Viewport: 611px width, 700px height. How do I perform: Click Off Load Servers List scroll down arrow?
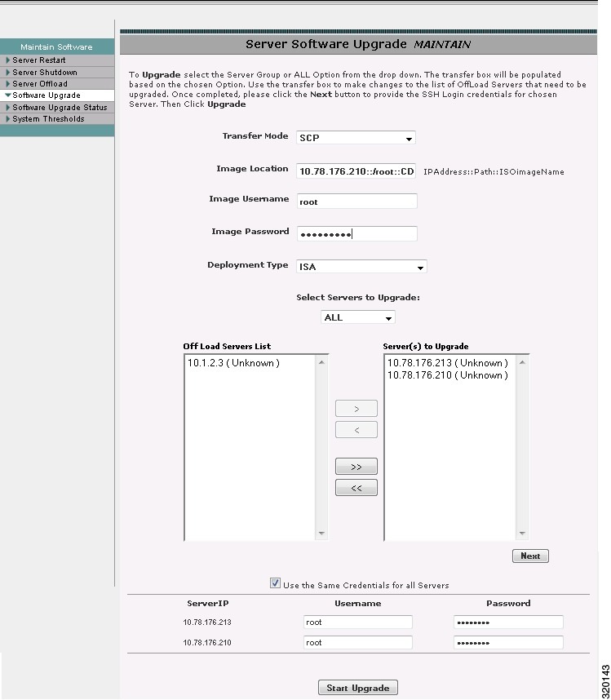[x=321, y=534]
